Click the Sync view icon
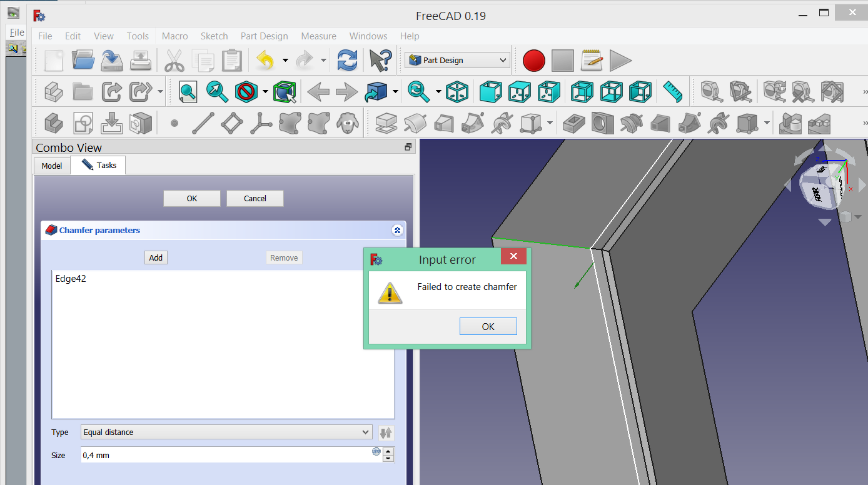Image resolution: width=868 pixels, height=485 pixels. (418, 92)
